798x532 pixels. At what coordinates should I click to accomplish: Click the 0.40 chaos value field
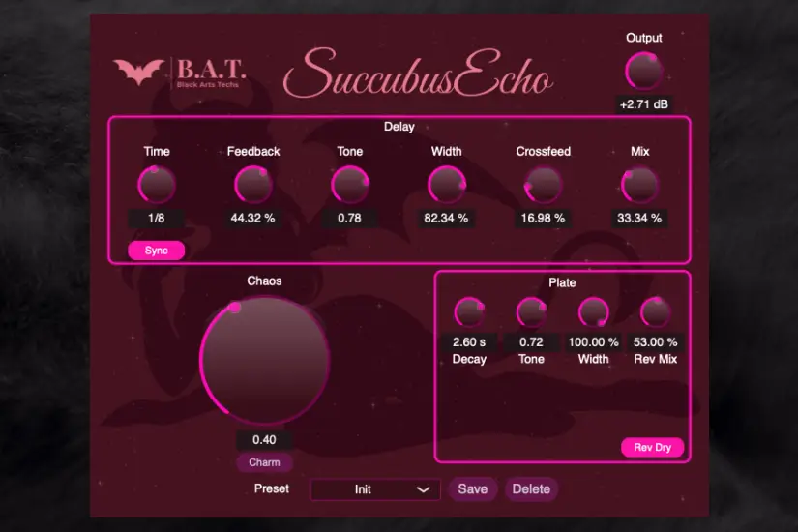pos(264,440)
